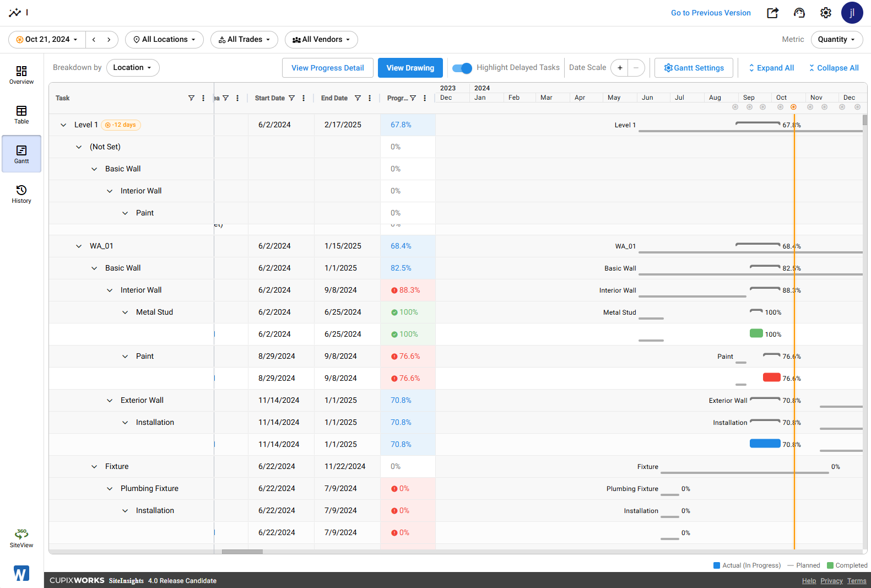The width and height of the screenshot is (871, 588).
Task: Open the Oct 21, 2024 date dropdown
Action: click(47, 40)
